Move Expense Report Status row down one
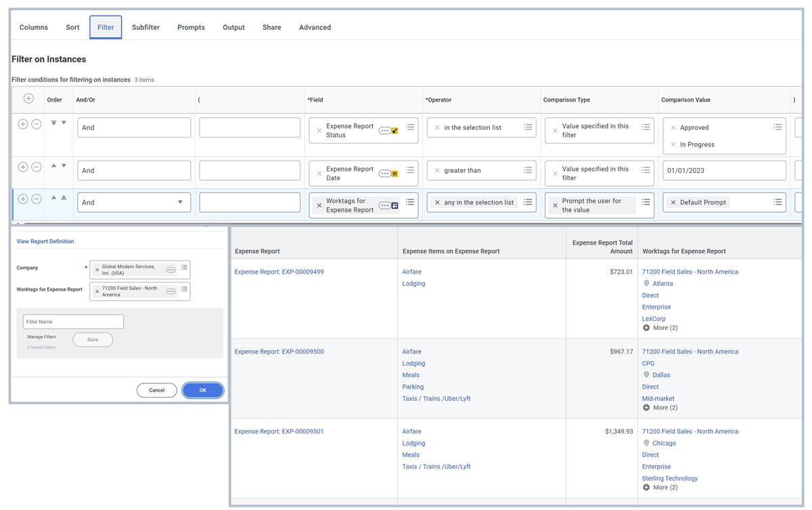Image resolution: width=812 pixels, height=510 pixels. pos(64,123)
